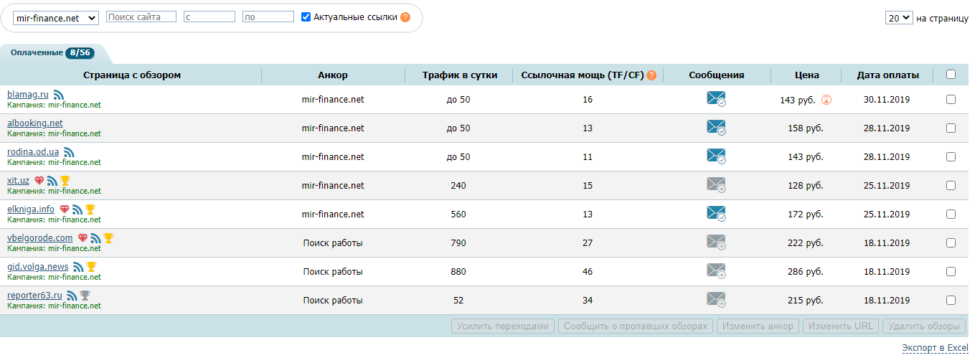Viewport: 980px width, 363px height.
Task: Check the box for reporter63.ru row
Action: point(951,301)
